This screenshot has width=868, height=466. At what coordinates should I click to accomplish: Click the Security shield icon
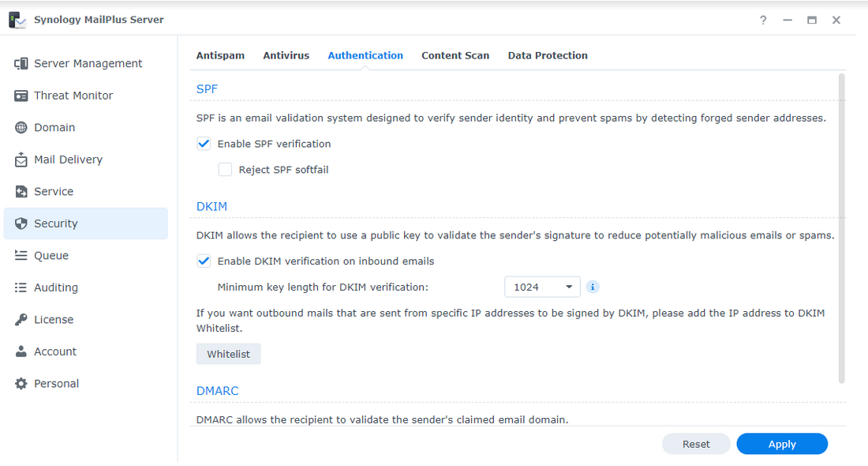[21, 224]
